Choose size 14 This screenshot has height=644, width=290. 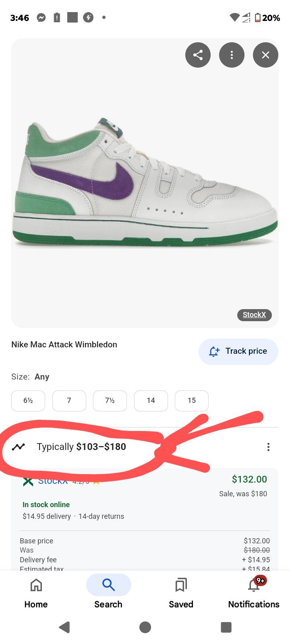(151, 400)
